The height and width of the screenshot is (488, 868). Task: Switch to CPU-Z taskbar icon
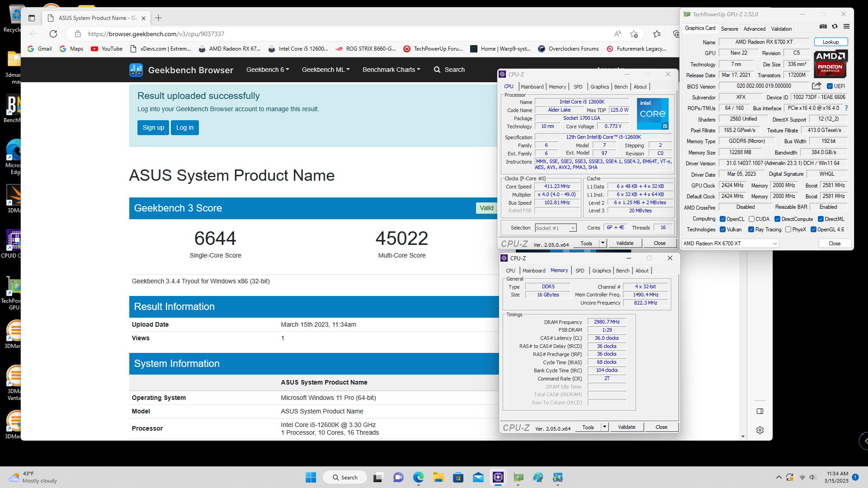(x=498, y=478)
